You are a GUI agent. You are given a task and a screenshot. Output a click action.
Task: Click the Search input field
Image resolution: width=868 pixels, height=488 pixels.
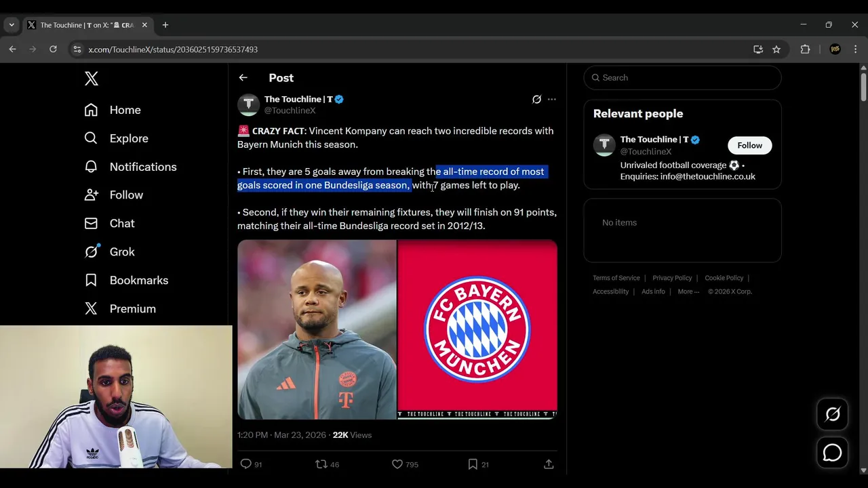click(682, 78)
